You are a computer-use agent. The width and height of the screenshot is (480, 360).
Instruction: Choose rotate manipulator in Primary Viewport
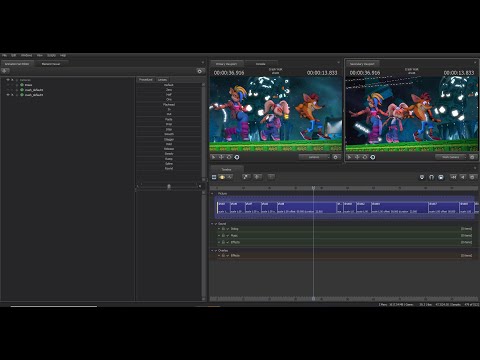click(x=229, y=157)
